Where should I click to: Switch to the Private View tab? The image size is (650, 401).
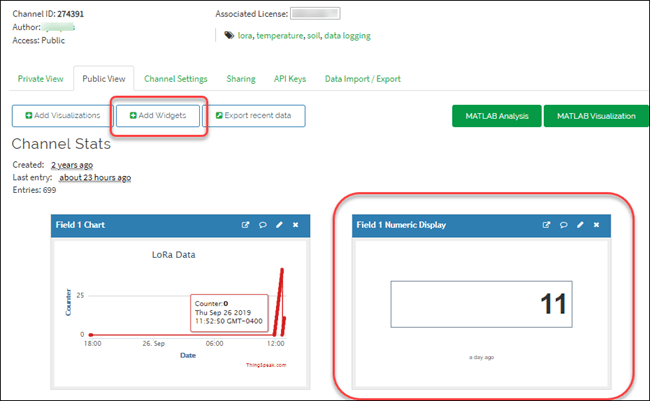(41, 79)
